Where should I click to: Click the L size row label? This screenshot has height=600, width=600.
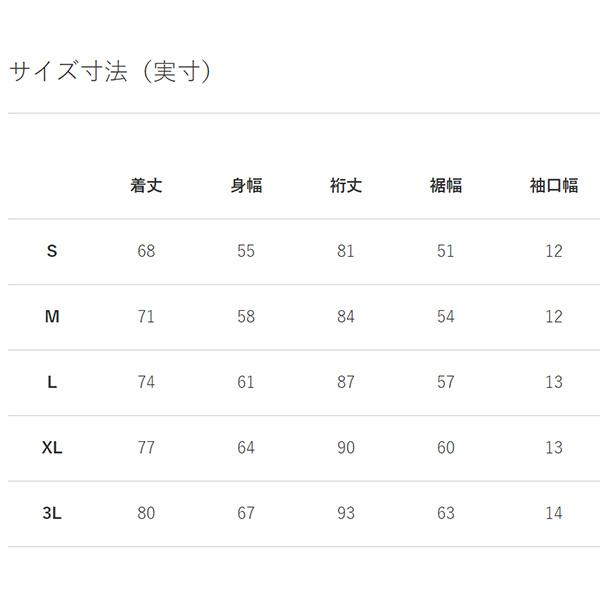(x=52, y=382)
